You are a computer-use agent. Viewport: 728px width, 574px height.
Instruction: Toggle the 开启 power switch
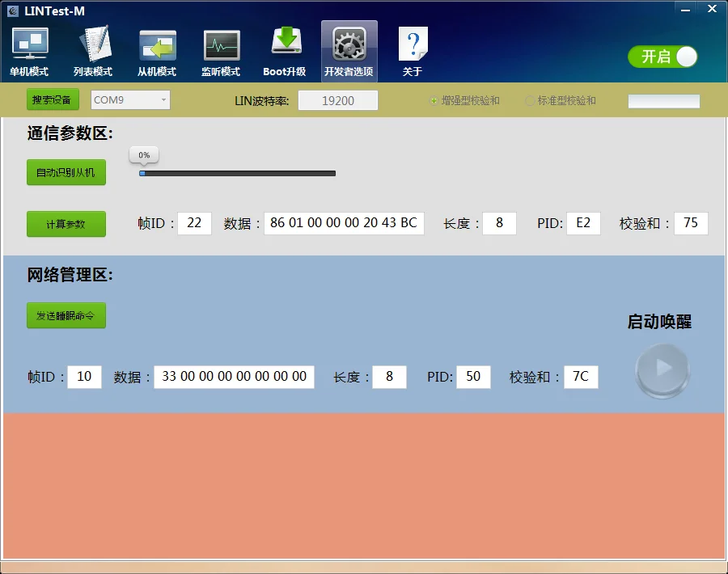[662, 57]
